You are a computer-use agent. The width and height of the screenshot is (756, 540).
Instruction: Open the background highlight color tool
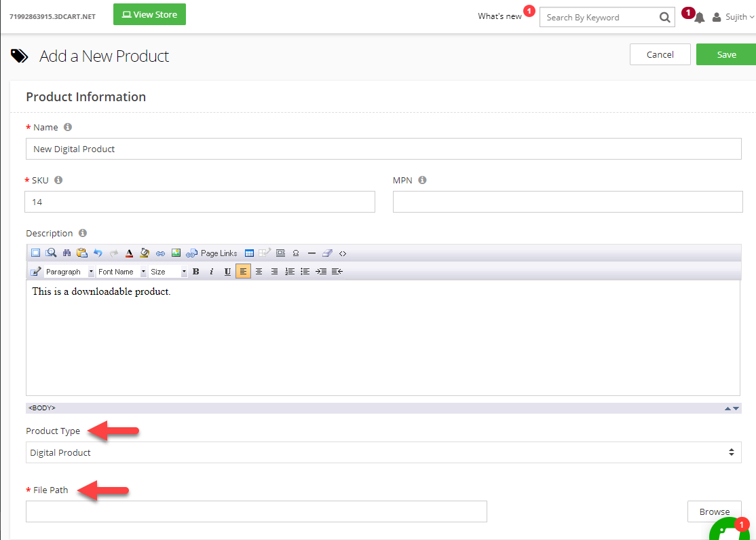click(x=144, y=253)
